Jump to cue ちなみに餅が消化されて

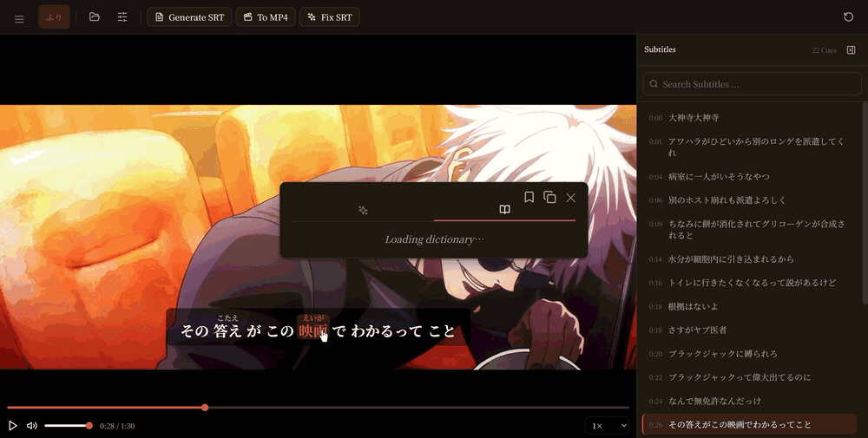[x=750, y=230]
